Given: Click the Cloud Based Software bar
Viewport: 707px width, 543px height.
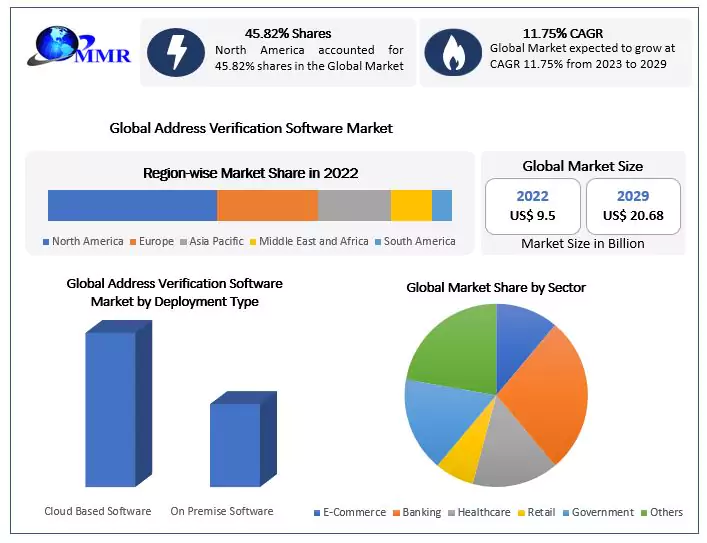Looking at the screenshot, I should (x=112, y=408).
